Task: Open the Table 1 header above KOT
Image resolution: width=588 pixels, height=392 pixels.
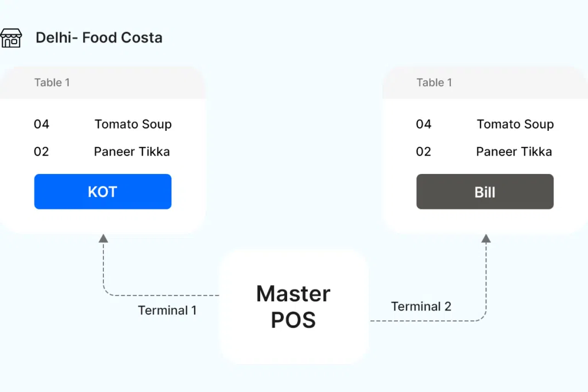Action: 52,83
